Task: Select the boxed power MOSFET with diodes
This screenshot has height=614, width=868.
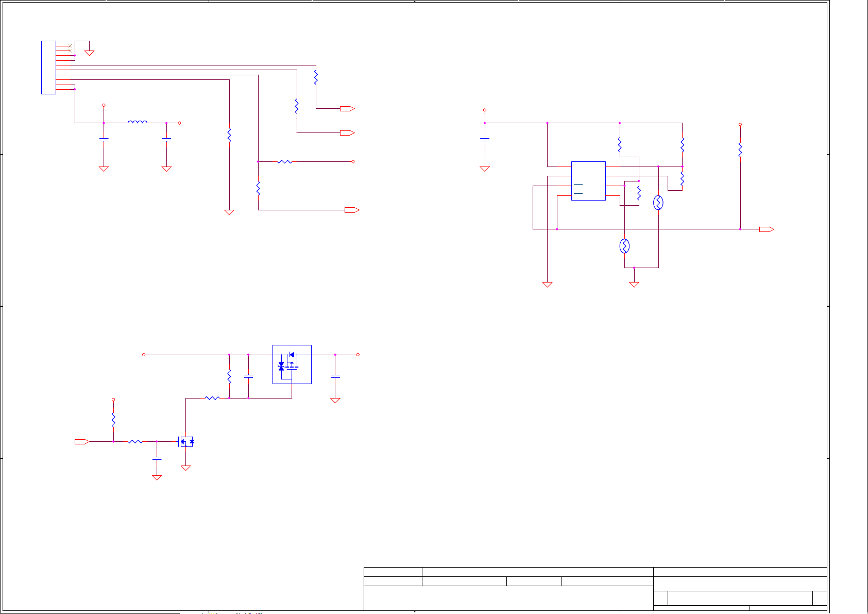Action: 292,364
